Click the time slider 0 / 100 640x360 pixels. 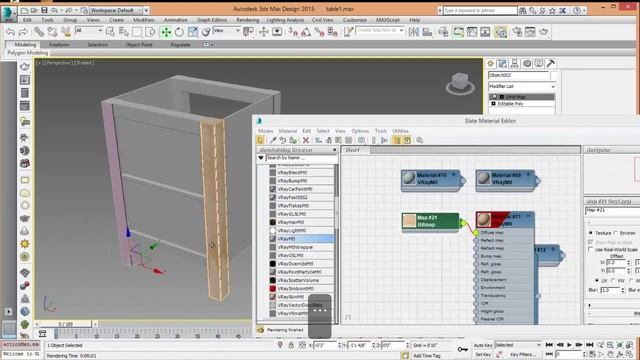click(x=66, y=324)
